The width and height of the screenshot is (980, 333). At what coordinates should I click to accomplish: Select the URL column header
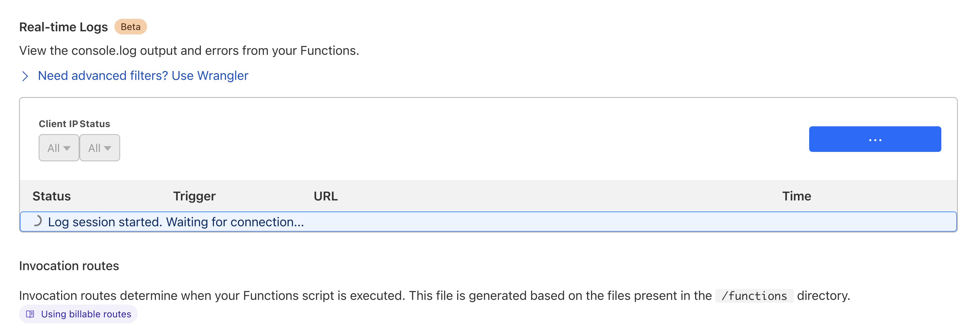(326, 196)
